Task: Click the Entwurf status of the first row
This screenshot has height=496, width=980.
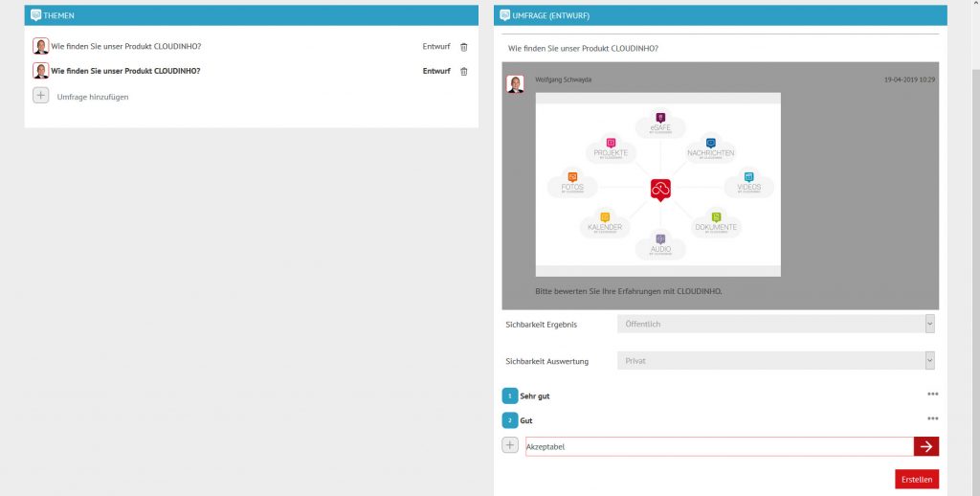Action: 436,46
